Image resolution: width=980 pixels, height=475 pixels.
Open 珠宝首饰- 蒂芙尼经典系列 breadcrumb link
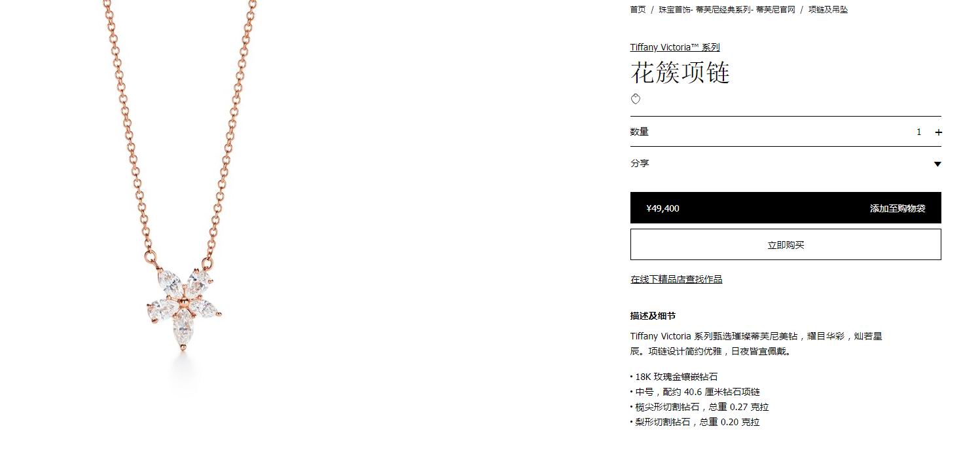727,10
